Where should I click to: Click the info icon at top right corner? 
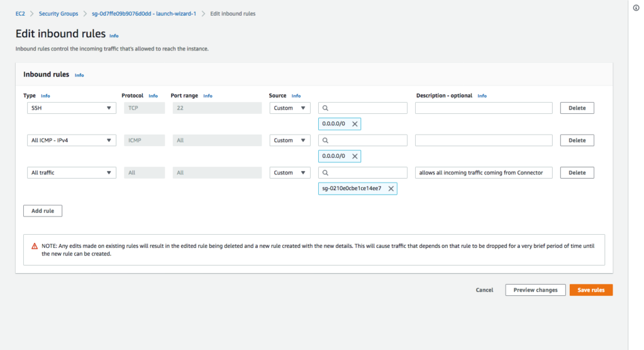[x=636, y=7]
